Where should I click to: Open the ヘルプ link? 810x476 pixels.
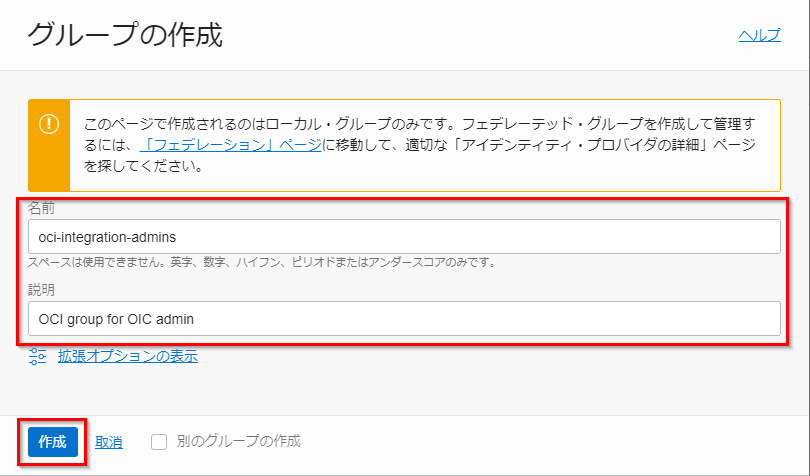pyautogui.click(x=759, y=35)
